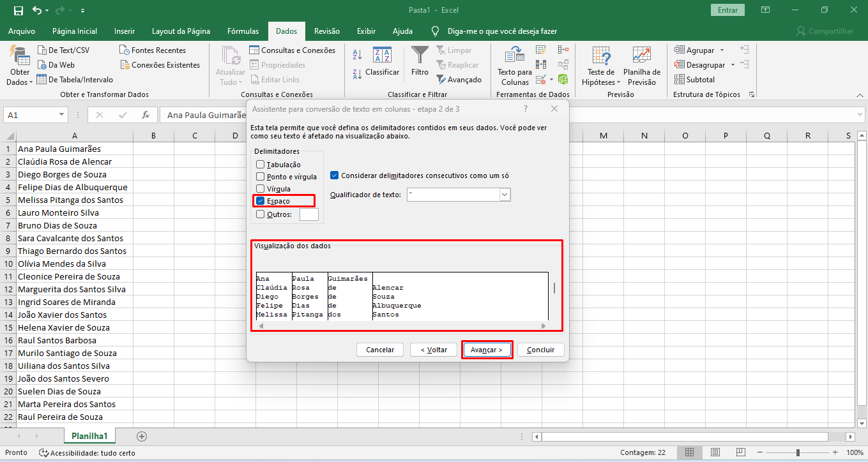Click the Outros delimiter text field

[x=308, y=214]
